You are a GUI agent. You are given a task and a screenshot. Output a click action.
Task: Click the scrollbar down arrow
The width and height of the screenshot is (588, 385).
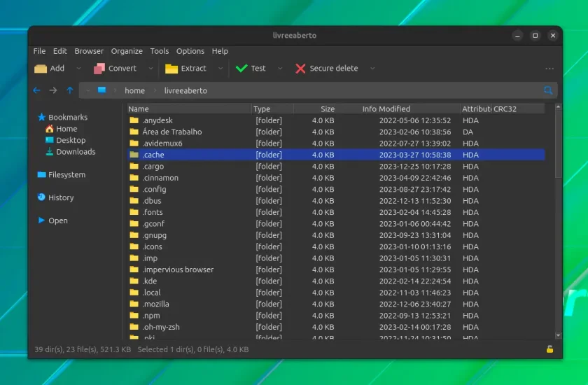point(558,335)
